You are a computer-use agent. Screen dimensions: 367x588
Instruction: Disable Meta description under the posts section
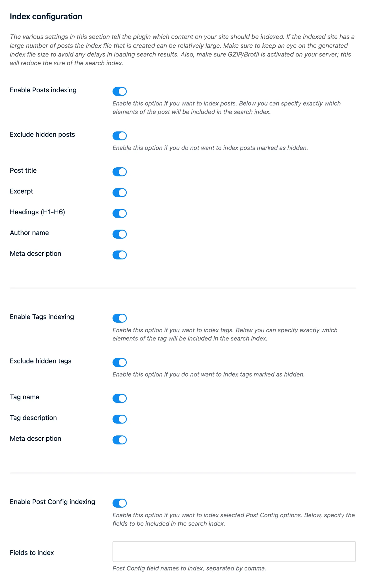coord(119,255)
